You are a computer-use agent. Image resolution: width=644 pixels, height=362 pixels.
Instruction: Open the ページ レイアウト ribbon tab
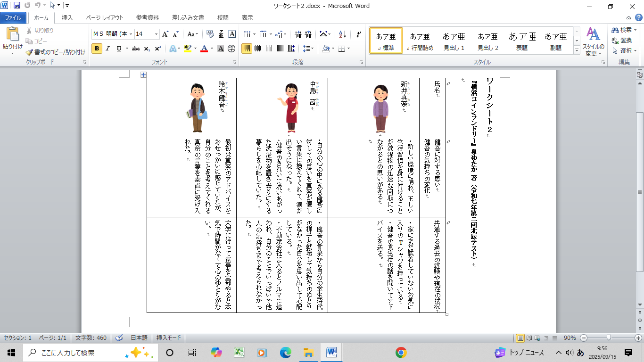(104, 18)
